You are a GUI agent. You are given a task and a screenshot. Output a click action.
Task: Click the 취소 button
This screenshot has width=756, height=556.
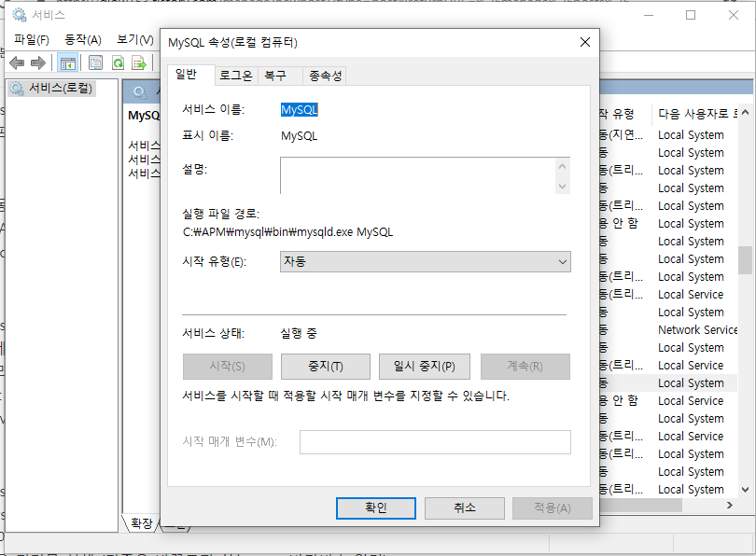coord(464,507)
